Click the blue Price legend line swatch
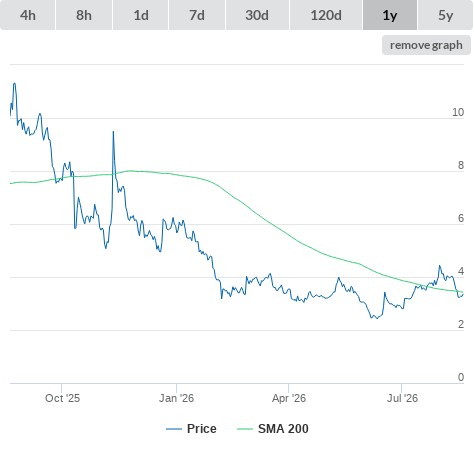This screenshot has height=455, width=474. click(x=174, y=429)
